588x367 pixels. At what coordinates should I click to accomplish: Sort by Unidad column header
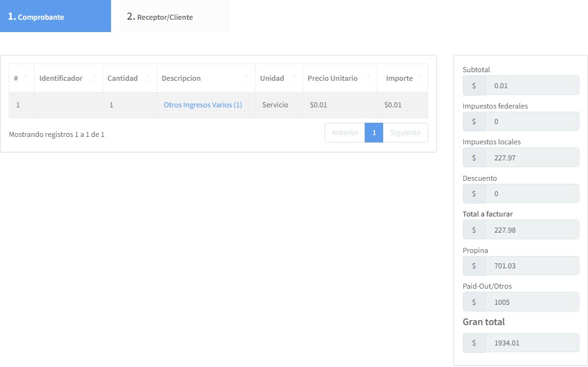click(279, 78)
